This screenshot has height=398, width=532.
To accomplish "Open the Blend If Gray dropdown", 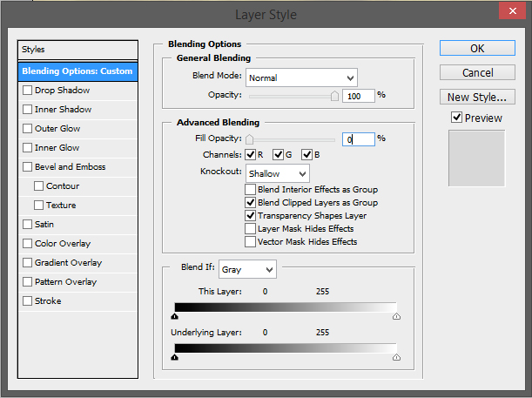I will coord(247,269).
